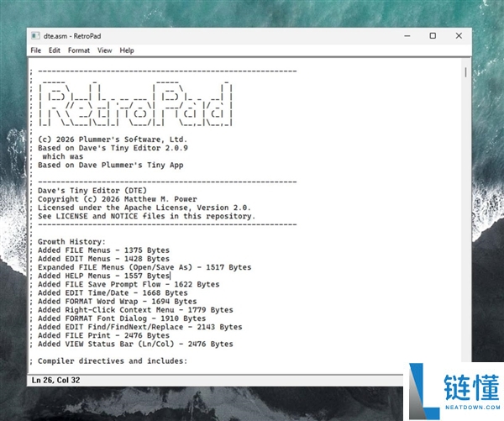Click the line '(c) 2026 Plummer's Software, Ltd.'

click(x=113, y=139)
